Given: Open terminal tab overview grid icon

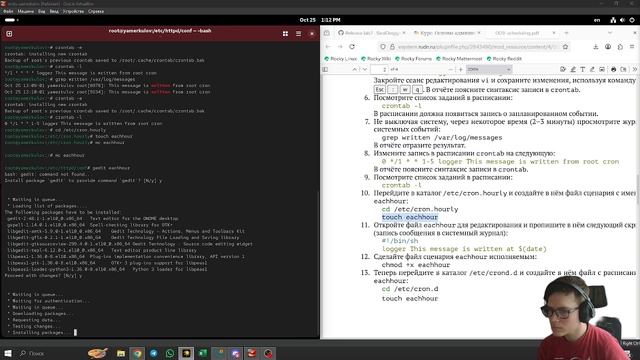Looking at the screenshot, I should click(x=285, y=34).
